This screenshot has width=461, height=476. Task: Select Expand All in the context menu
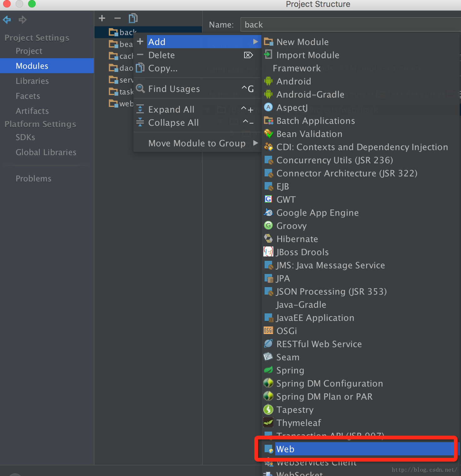coord(197,109)
